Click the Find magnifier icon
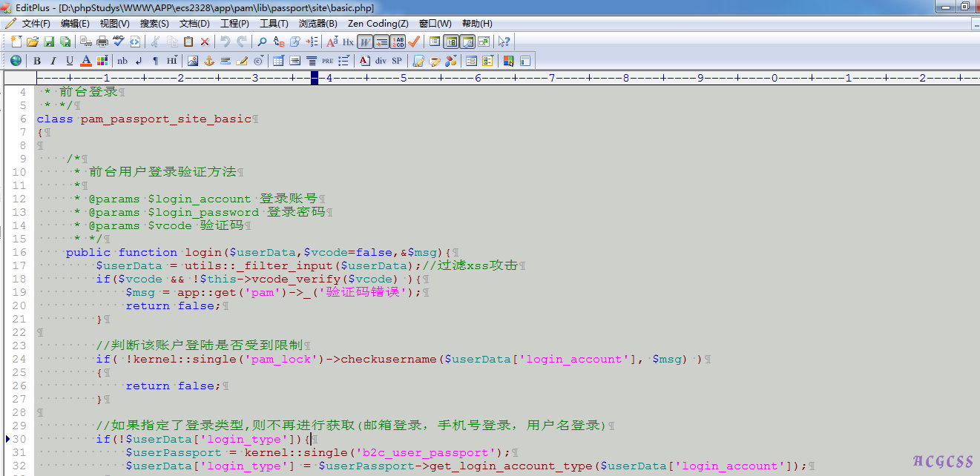This screenshot has height=476, width=980. 262,42
